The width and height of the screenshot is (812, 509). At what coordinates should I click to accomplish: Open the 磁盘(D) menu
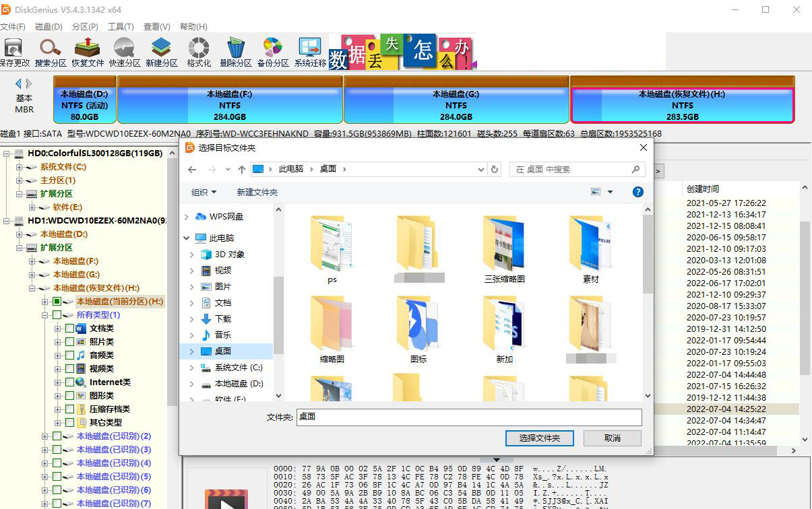pos(49,27)
